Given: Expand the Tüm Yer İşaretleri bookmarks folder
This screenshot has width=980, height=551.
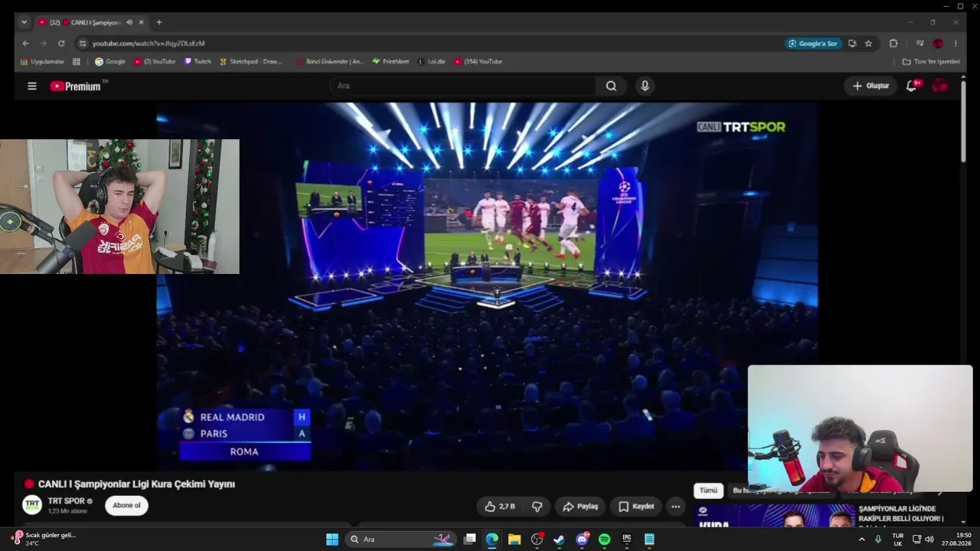Looking at the screenshot, I should 931,61.
